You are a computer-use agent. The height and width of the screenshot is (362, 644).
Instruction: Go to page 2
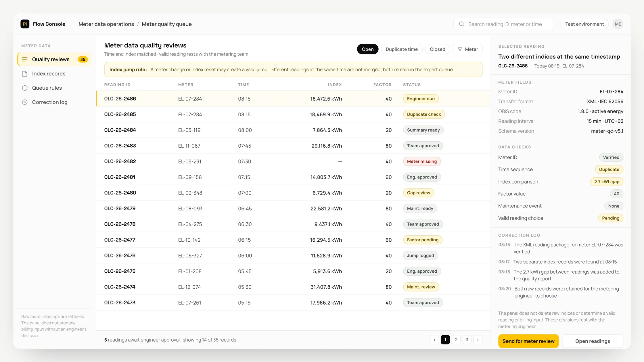456,340
